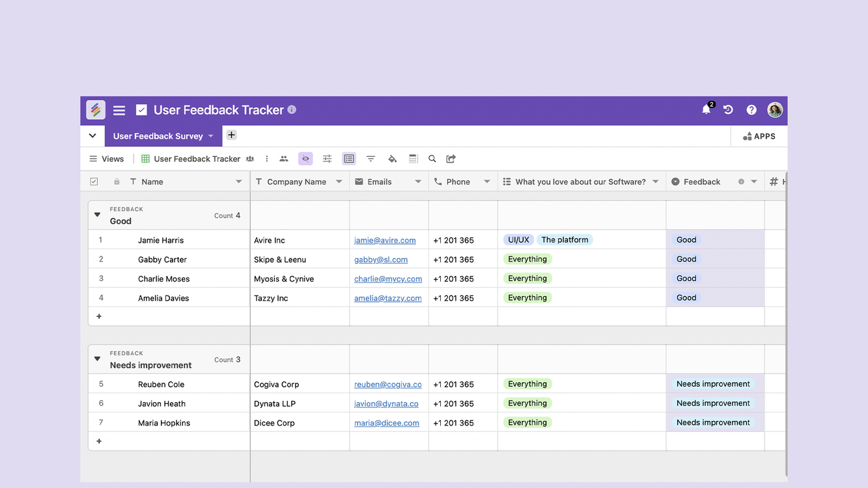Click the APPS button
868x488 pixels.
point(759,136)
